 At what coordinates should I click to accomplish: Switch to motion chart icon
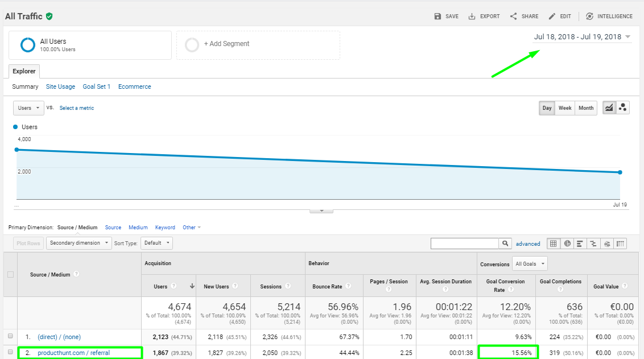622,108
